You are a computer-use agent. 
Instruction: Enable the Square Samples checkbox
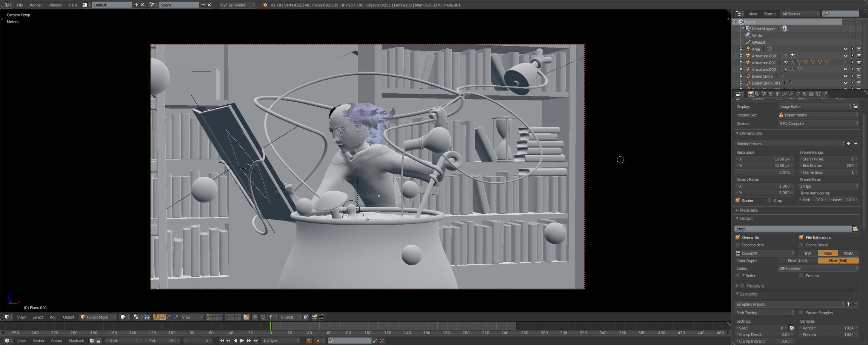coord(801,313)
